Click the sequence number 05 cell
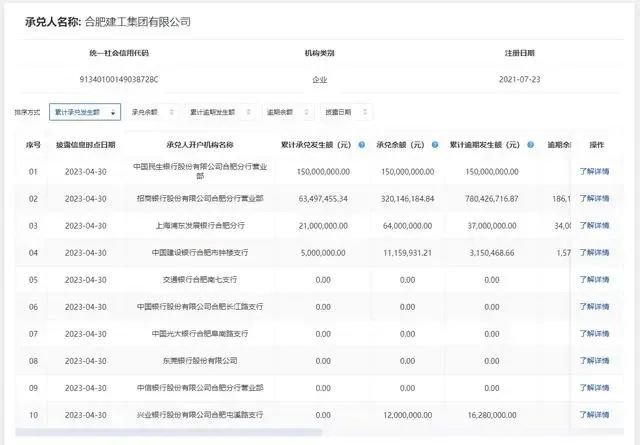Viewport: 640px width, 445px height. click(x=33, y=280)
